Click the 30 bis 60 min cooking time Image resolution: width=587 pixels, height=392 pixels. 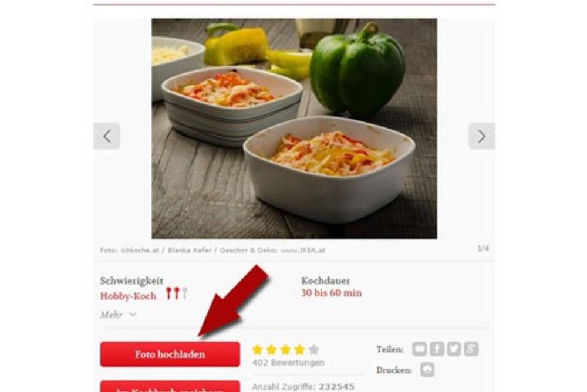click(x=331, y=293)
